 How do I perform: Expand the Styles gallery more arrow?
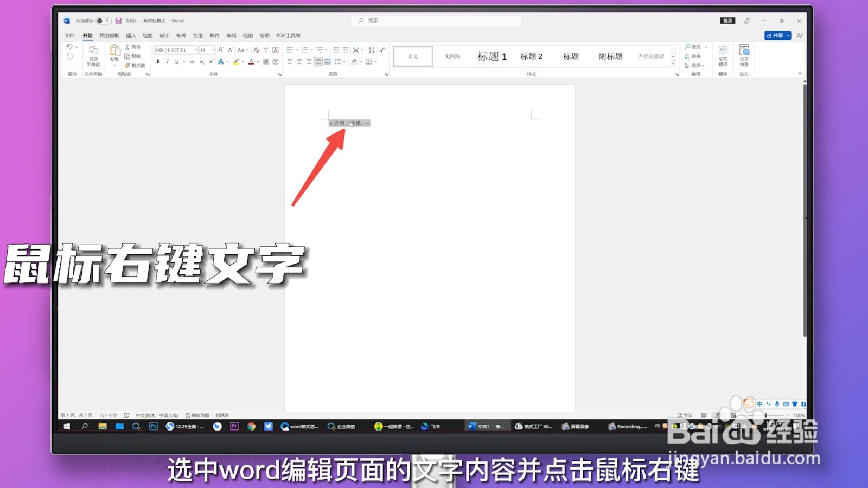click(x=673, y=65)
